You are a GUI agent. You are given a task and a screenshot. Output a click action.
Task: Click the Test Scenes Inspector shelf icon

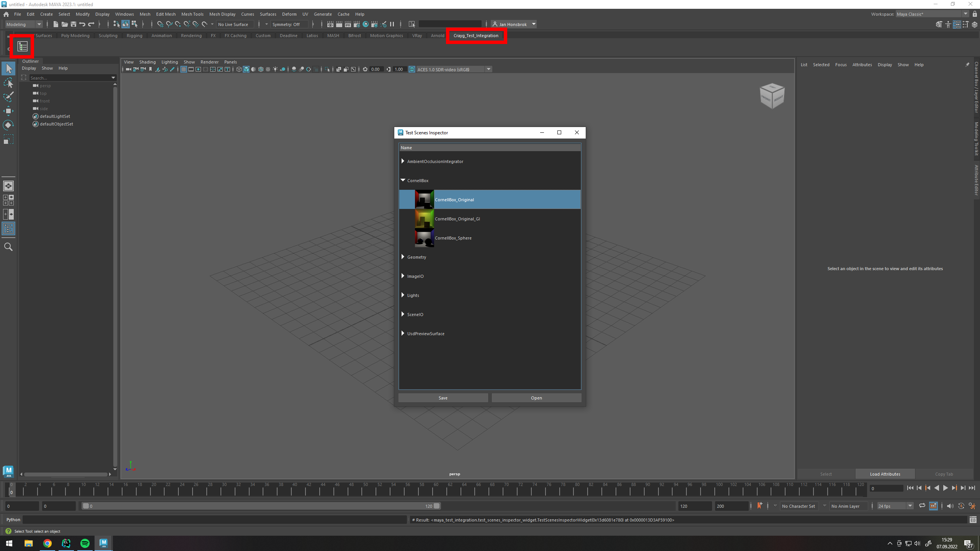(x=23, y=47)
